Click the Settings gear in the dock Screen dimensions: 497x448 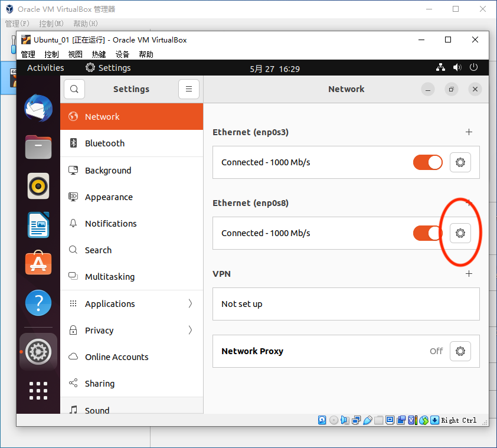pyautogui.click(x=38, y=352)
